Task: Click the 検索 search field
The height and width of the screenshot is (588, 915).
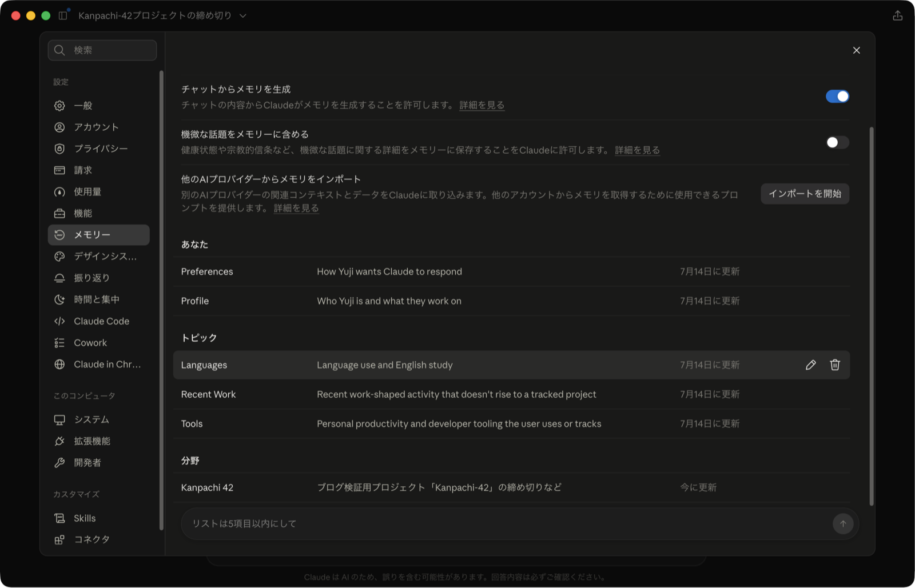Action: point(102,50)
